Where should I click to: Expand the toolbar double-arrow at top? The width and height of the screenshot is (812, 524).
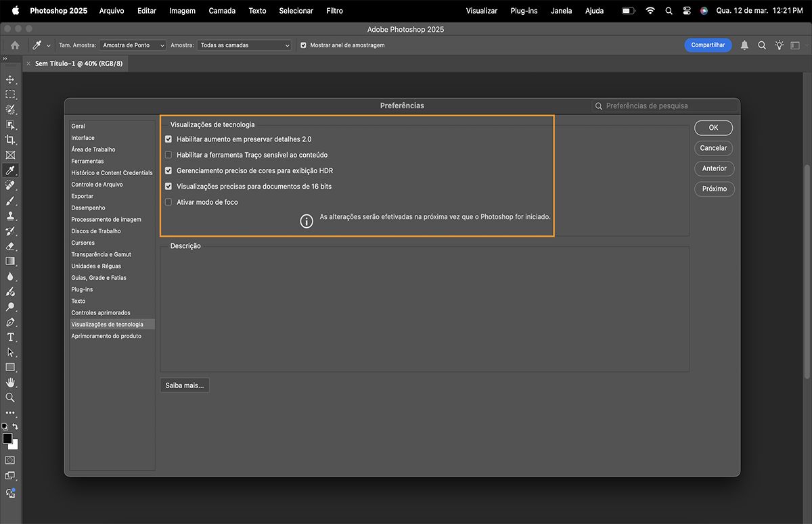pyautogui.click(x=5, y=59)
